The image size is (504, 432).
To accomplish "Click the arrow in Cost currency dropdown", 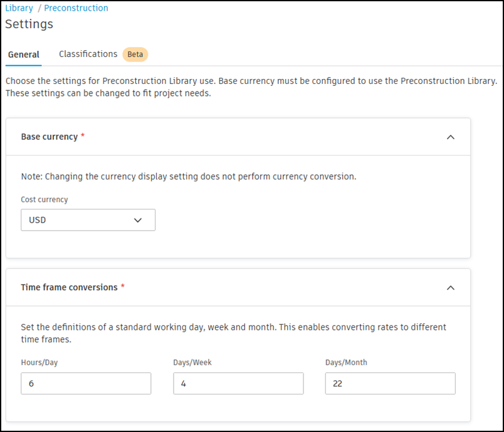I will point(138,220).
